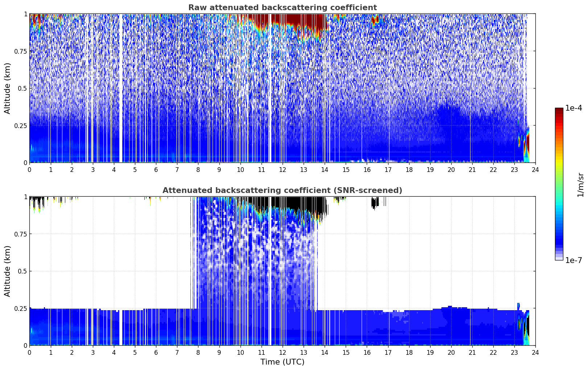Click the "0.25" altitude tick of the raw plot
The width and height of the screenshot is (588, 370).
[x=21, y=126]
